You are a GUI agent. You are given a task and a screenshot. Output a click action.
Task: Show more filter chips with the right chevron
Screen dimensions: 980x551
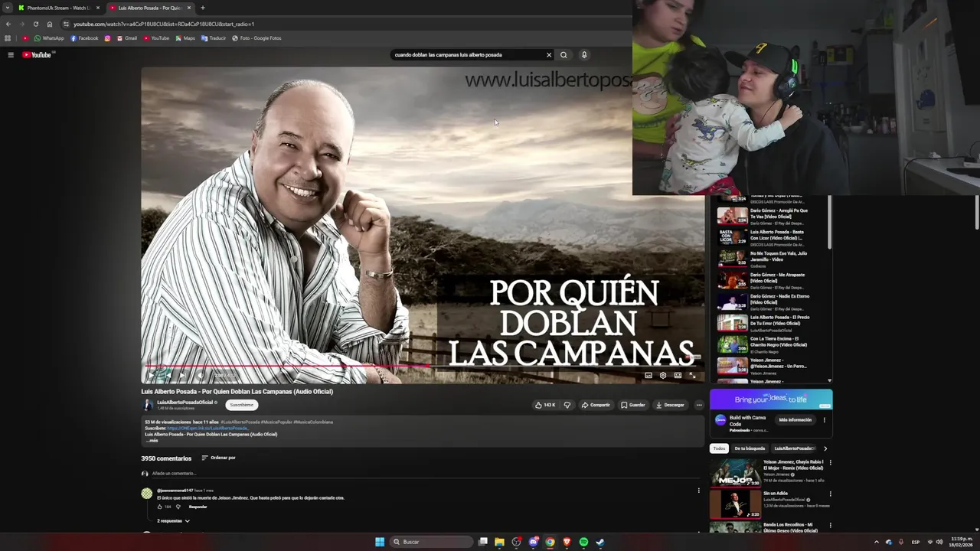coord(825,448)
